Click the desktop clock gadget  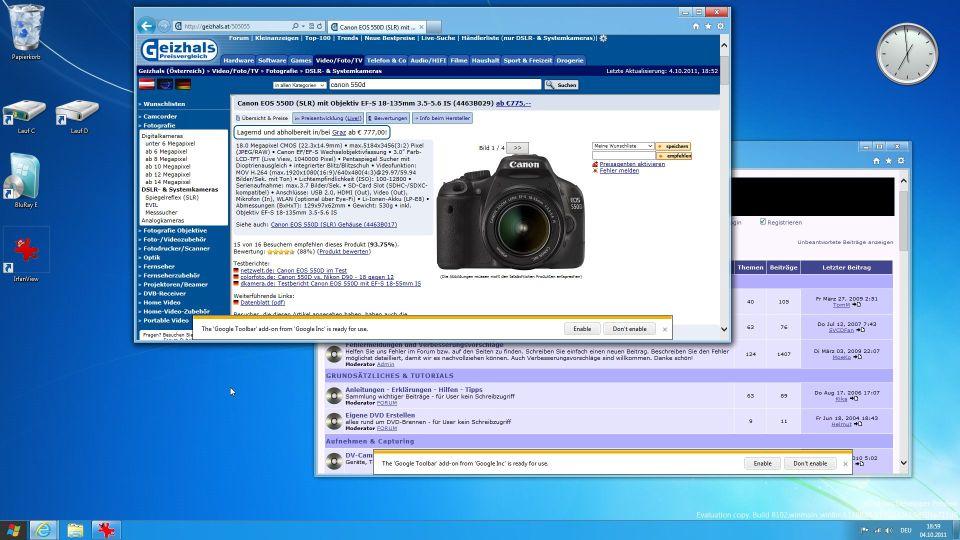pyautogui.click(x=907, y=53)
